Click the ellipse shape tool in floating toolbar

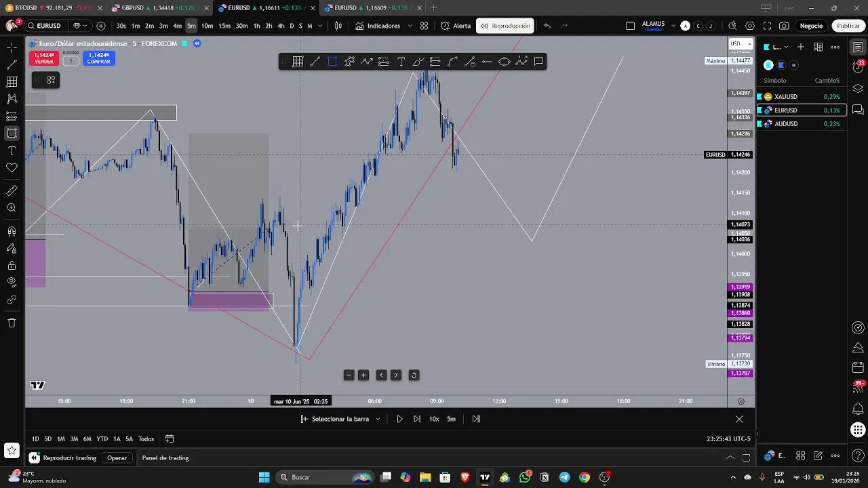(x=504, y=62)
